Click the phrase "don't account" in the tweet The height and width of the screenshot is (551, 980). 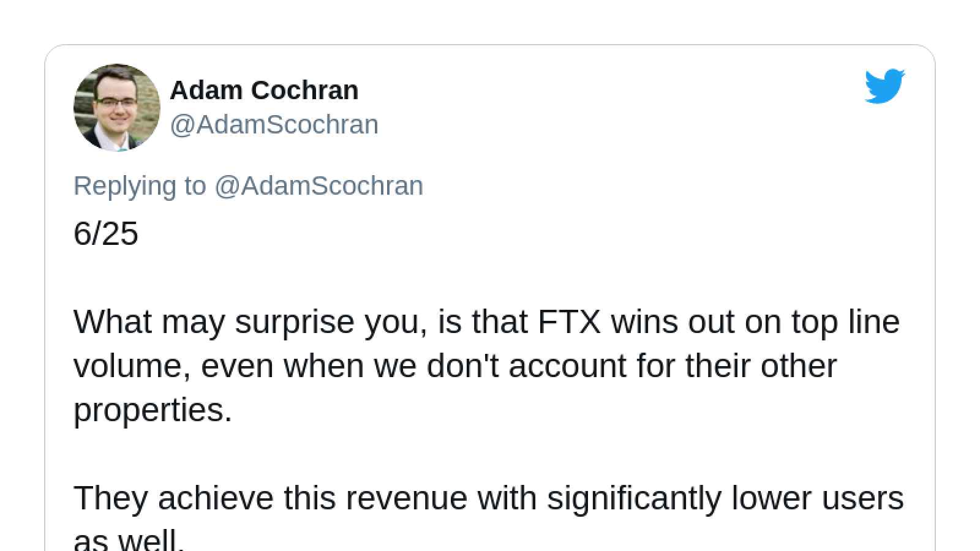point(526,366)
